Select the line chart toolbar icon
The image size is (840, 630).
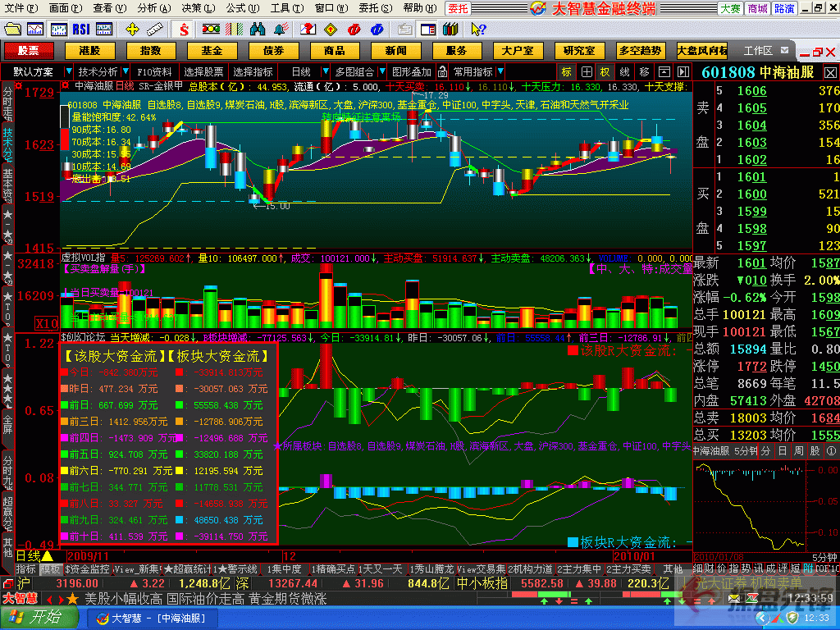tap(35, 29)
